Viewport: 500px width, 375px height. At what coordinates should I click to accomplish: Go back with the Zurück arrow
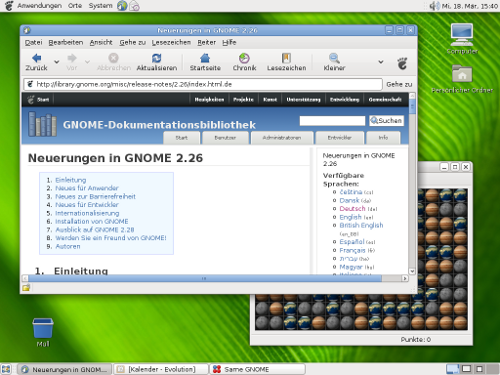36,58
